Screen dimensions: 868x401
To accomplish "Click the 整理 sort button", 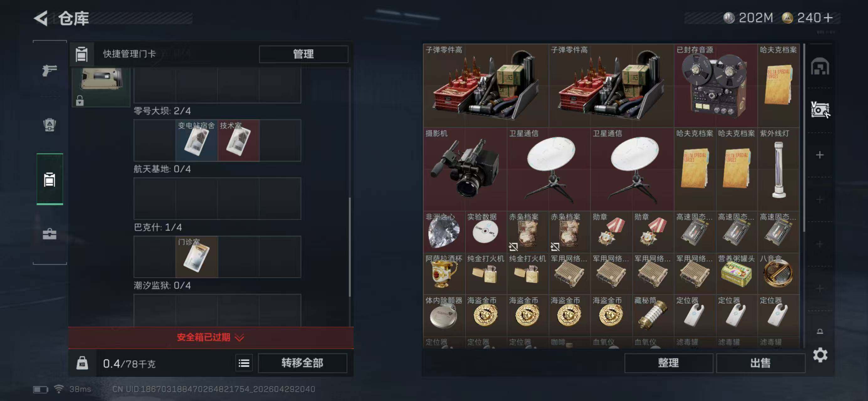I will coord(669,363).
